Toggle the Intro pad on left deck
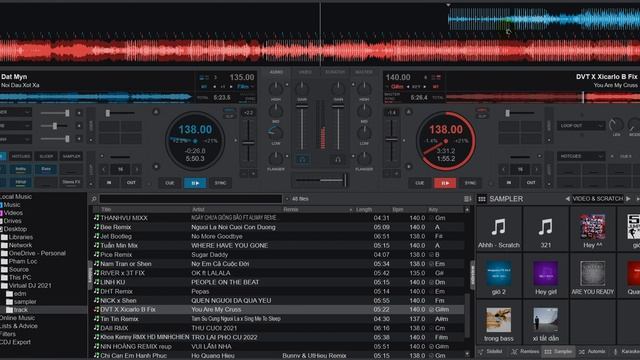The image size is (640, 360). coord(20,169)
